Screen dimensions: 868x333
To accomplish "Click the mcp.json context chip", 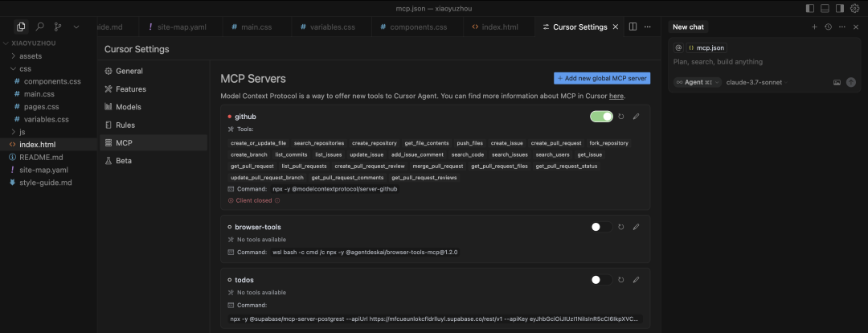I will pos(706,48).
